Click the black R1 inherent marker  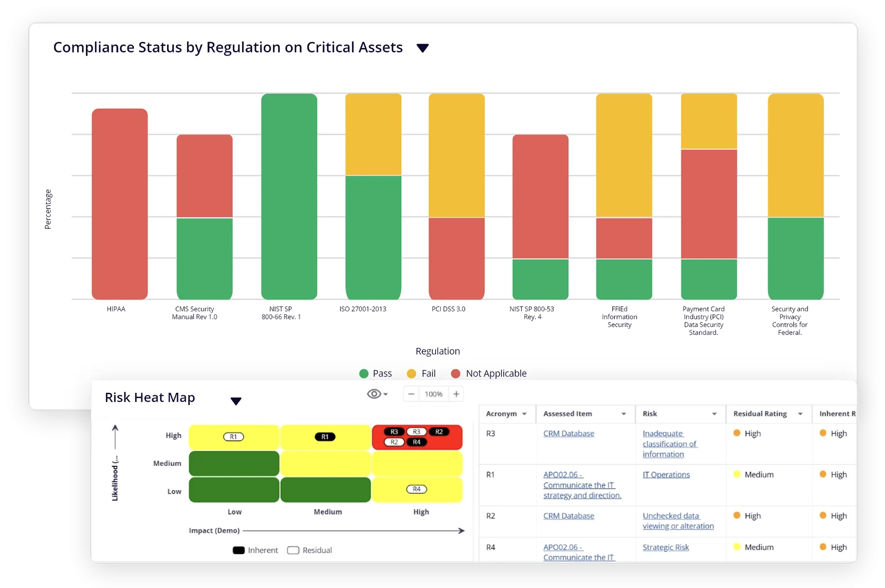click(x=325, y=437)
